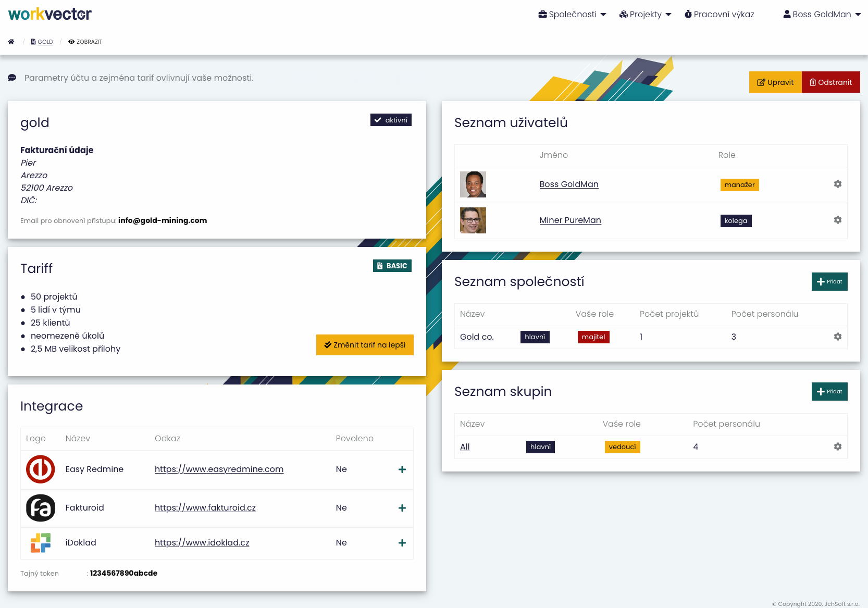Add iDoklad integration via plus icon
The height and width of the screenshot is (608, 868).
tap(402, 543)
